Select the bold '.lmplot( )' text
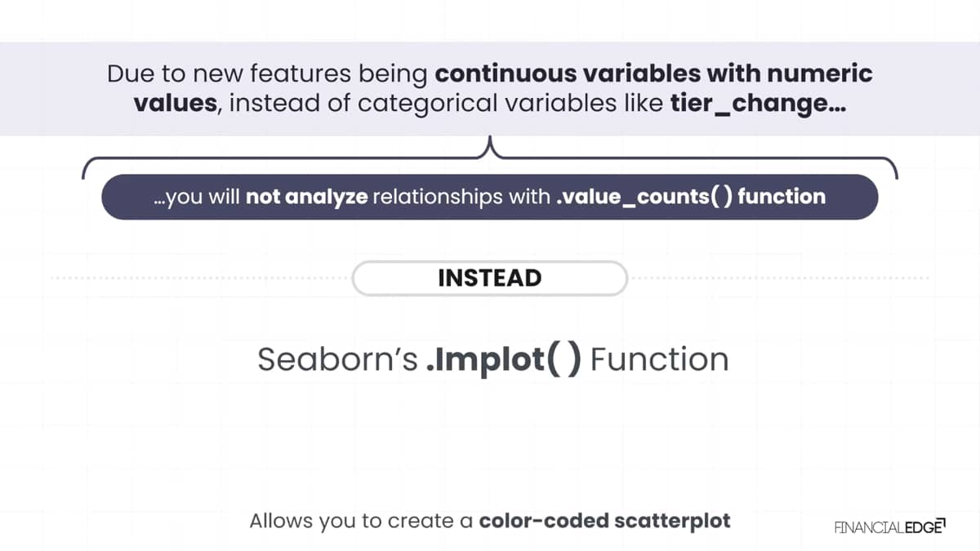The height and width of the screenshot is (551, 980). (504, 359)
